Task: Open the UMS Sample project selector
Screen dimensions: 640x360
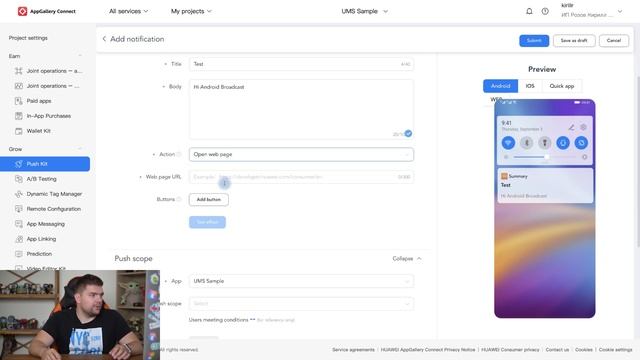Action: point(364,11)
